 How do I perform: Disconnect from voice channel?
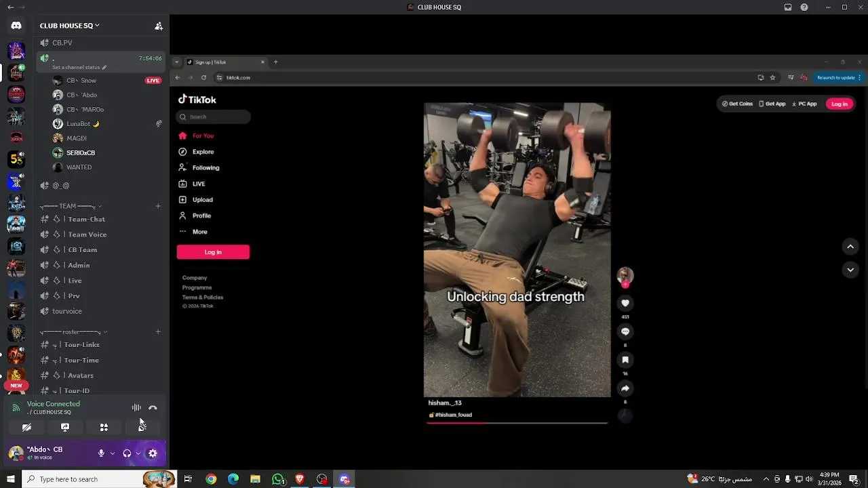click(x=153, y=407)
